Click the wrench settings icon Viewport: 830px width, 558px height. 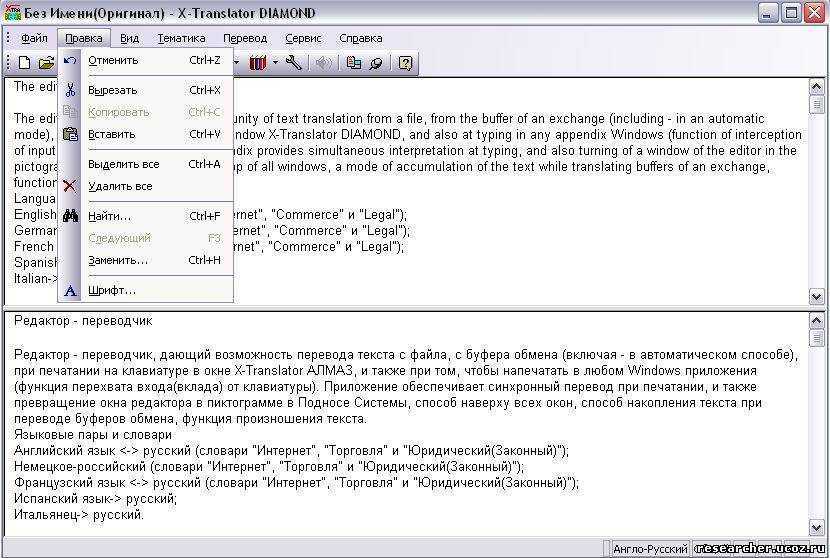[294, 62]
